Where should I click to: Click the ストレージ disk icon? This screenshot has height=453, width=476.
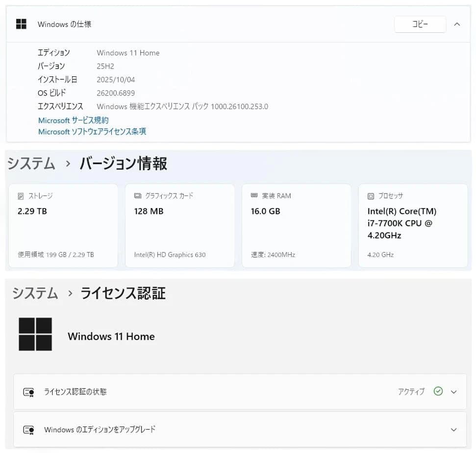point(21,196)
